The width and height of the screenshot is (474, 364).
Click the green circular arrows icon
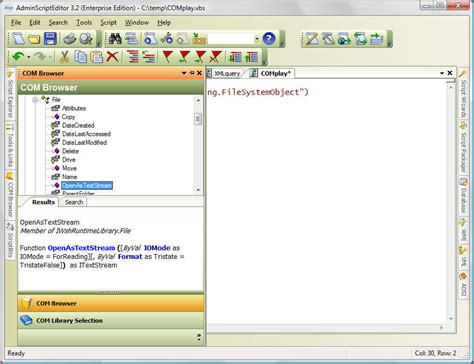360,39
